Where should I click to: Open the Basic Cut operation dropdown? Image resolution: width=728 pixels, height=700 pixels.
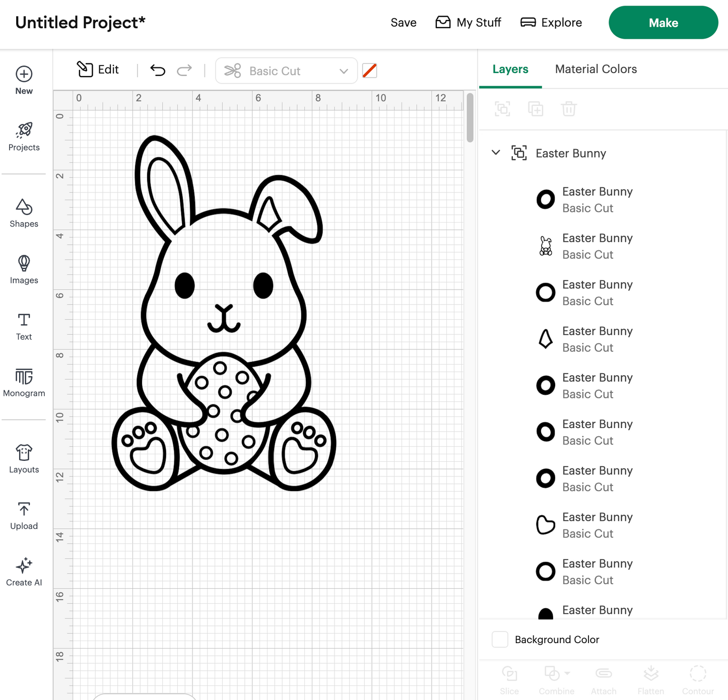click(x=286, y=71)
